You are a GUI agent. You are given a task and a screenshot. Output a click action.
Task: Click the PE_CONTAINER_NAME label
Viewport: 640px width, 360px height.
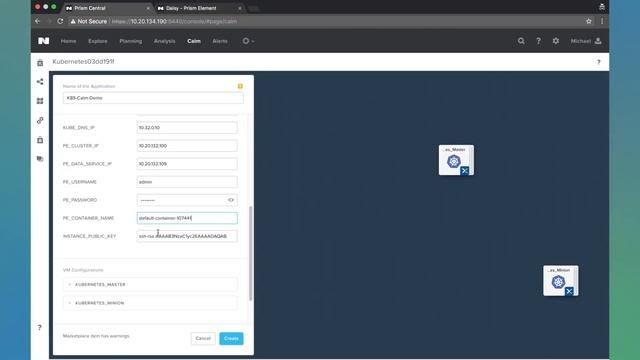coord(88,218)
